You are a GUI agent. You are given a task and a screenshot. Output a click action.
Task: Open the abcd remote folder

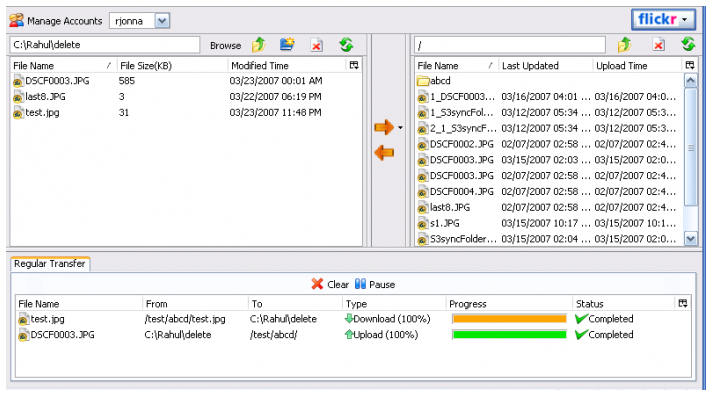[x=549, y=81]
